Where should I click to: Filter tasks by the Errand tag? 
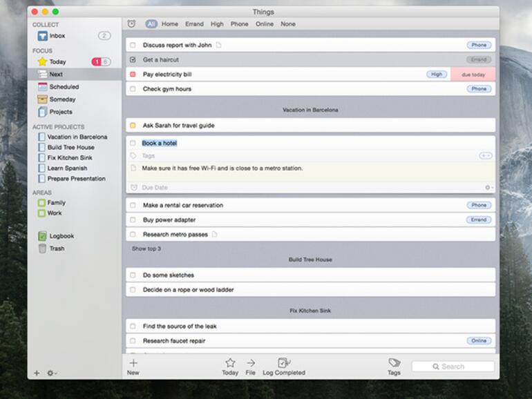(x=194, y=24)
